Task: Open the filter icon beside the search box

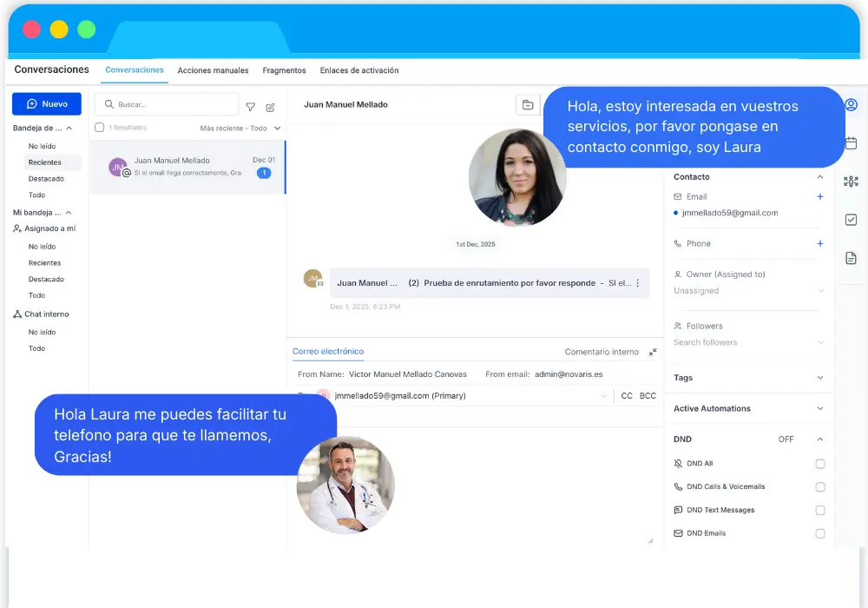Action: [x=250, y=107]
